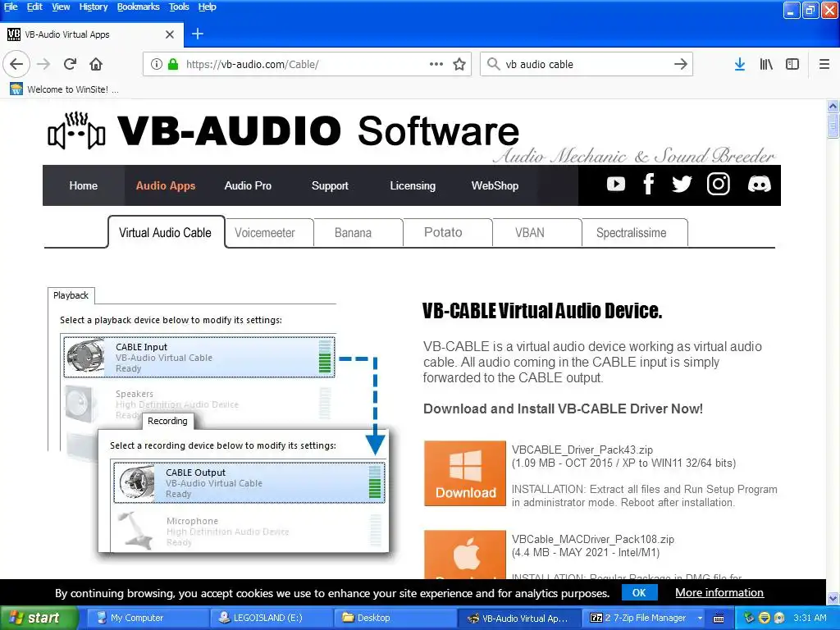Click the Apple Mac Download button

coord(465,555)
